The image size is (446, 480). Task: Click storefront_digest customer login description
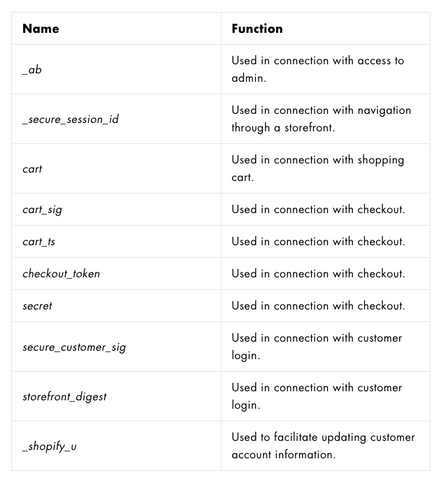pos(317,396)
